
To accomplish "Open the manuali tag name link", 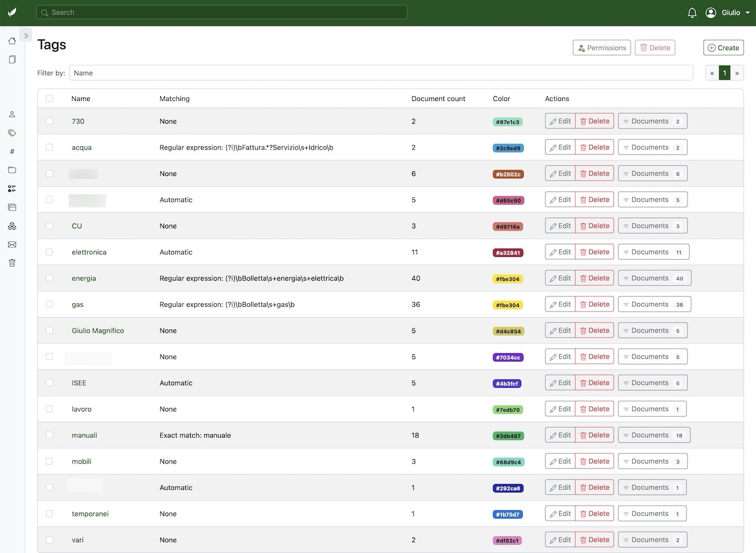I will (84, 435).
